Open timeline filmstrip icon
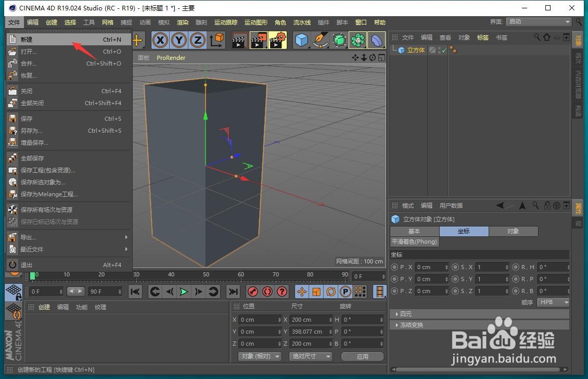 click(379, 292)
